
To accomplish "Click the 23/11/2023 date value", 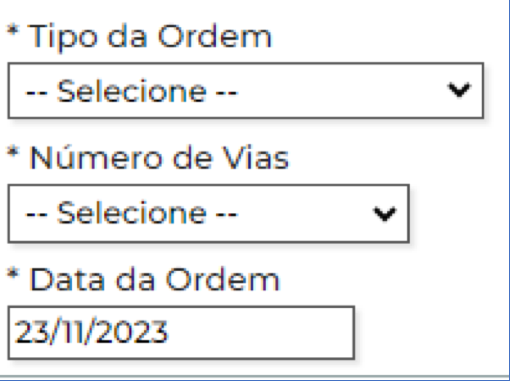I will pos(91,332).
